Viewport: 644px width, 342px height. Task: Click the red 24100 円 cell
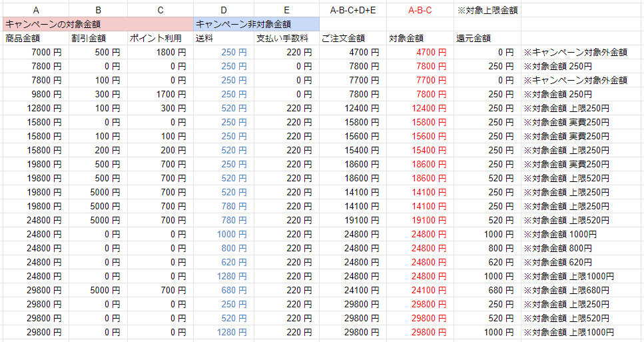coord(420,290)
